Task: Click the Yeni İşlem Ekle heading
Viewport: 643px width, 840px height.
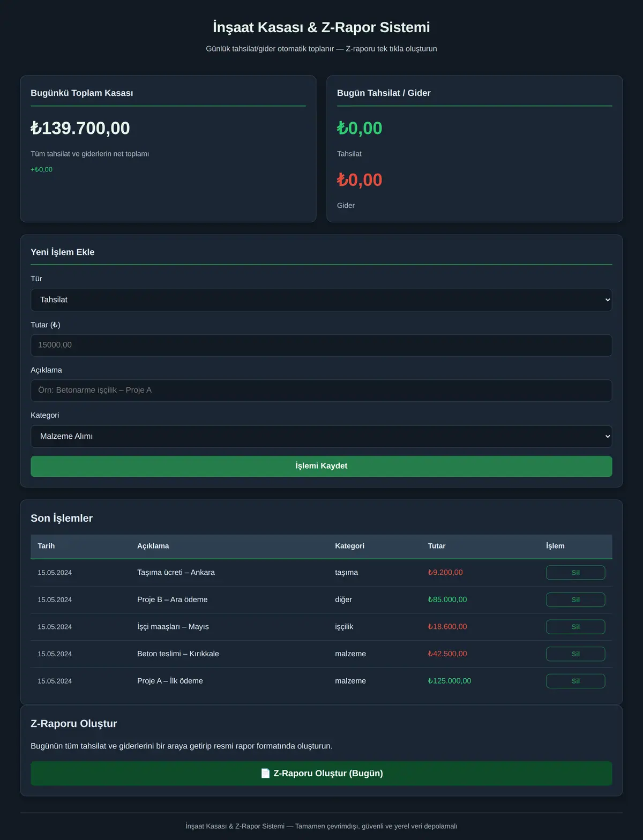Action: point(63,252)
